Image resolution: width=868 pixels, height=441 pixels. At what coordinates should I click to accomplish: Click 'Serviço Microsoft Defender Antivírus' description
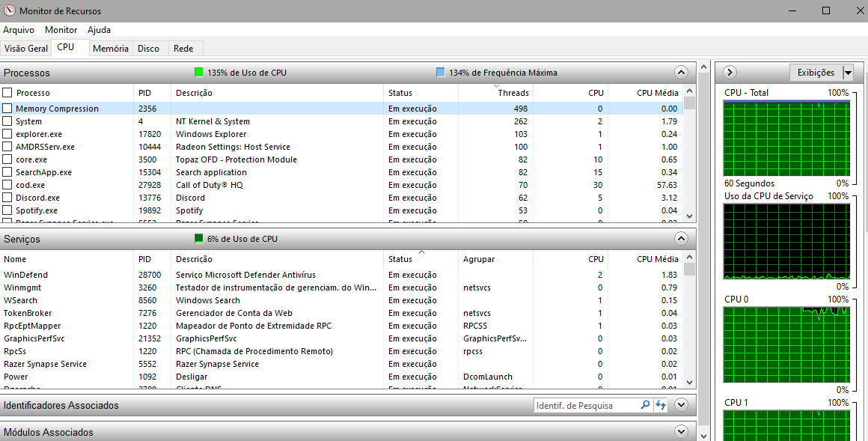pos(245,275)
